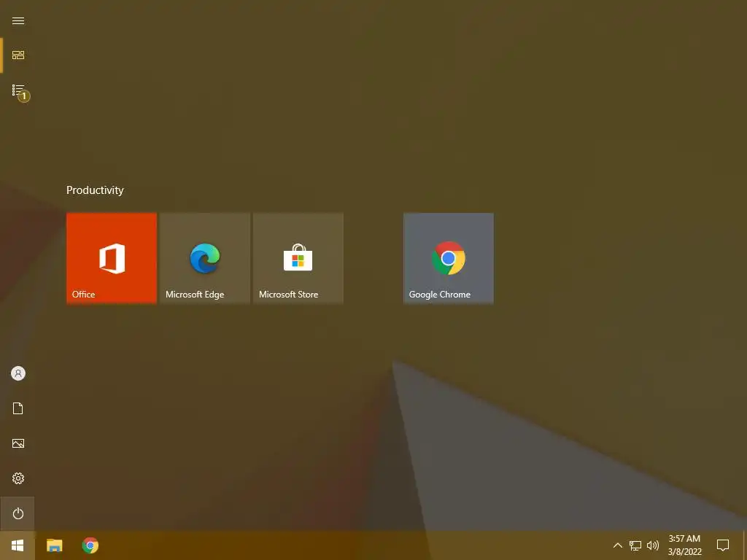Open the Office tile
This screenshot has height=560, width=747.
point(112,258)
